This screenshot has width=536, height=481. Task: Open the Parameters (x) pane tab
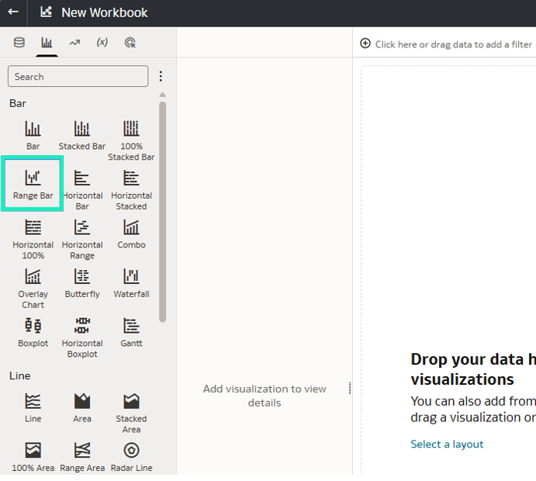(x=102, y=42)
